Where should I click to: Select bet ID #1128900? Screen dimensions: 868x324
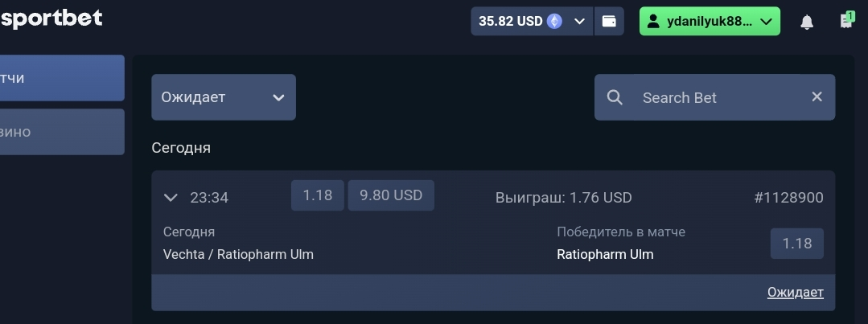(788, 197)
